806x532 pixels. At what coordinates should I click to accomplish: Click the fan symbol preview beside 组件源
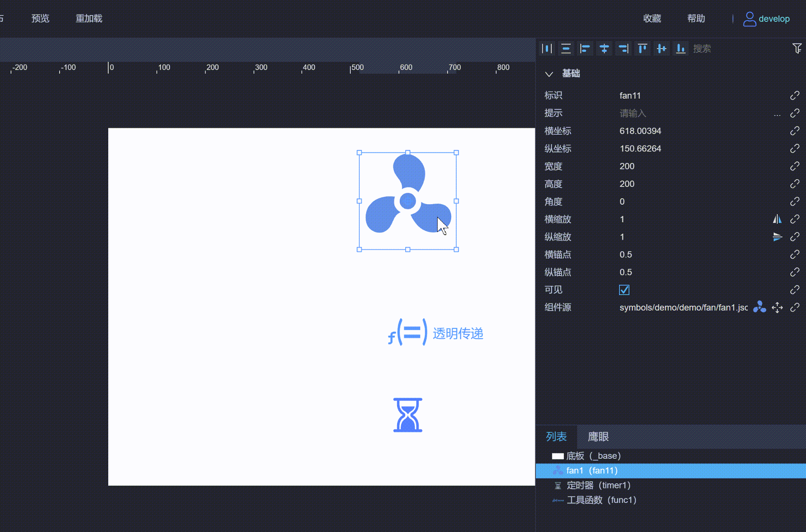pyautogui.click(x=760, y=307)
